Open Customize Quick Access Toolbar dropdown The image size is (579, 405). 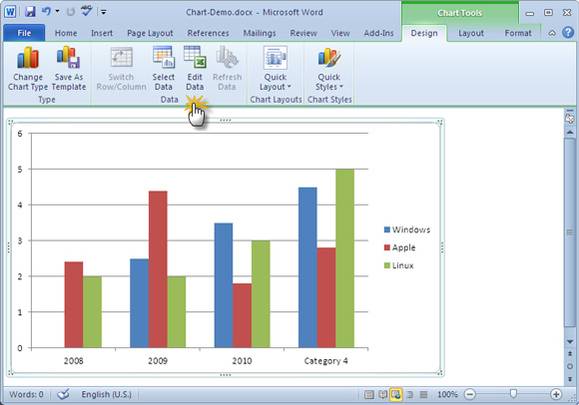[104, 12]
